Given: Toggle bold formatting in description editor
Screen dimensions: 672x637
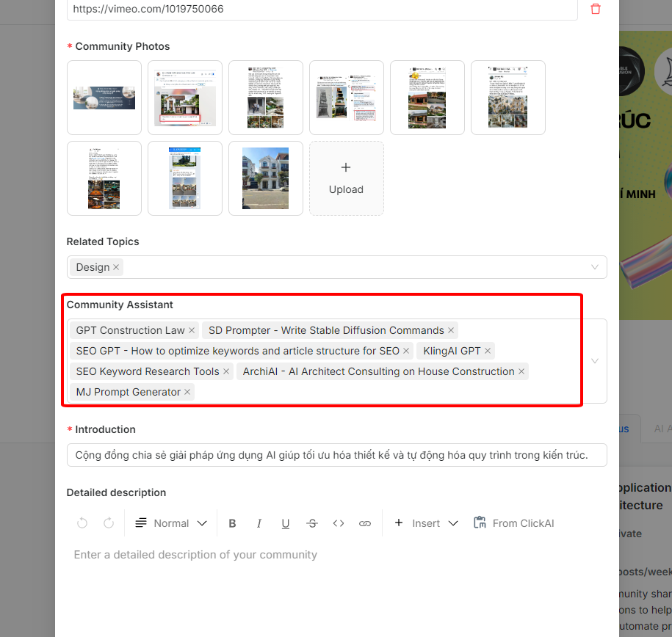Looking at the screenshot, I should (x=233, y=523).
